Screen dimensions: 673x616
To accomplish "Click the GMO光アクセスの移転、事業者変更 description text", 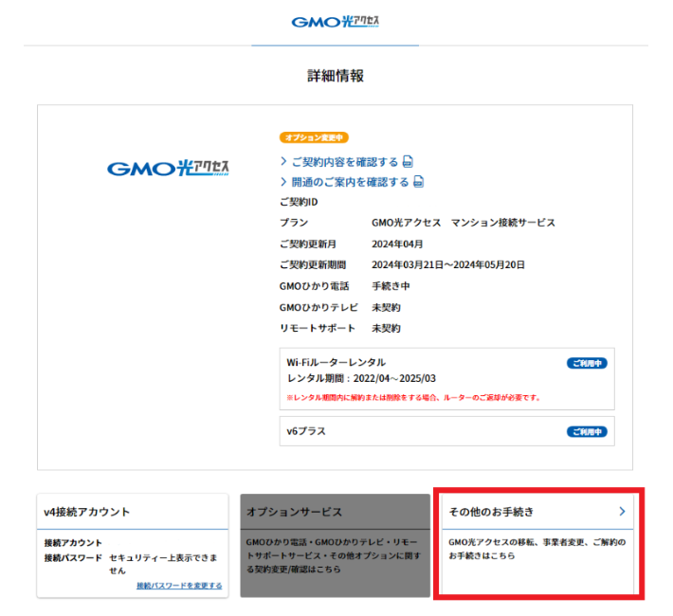I will click(537, 549).
